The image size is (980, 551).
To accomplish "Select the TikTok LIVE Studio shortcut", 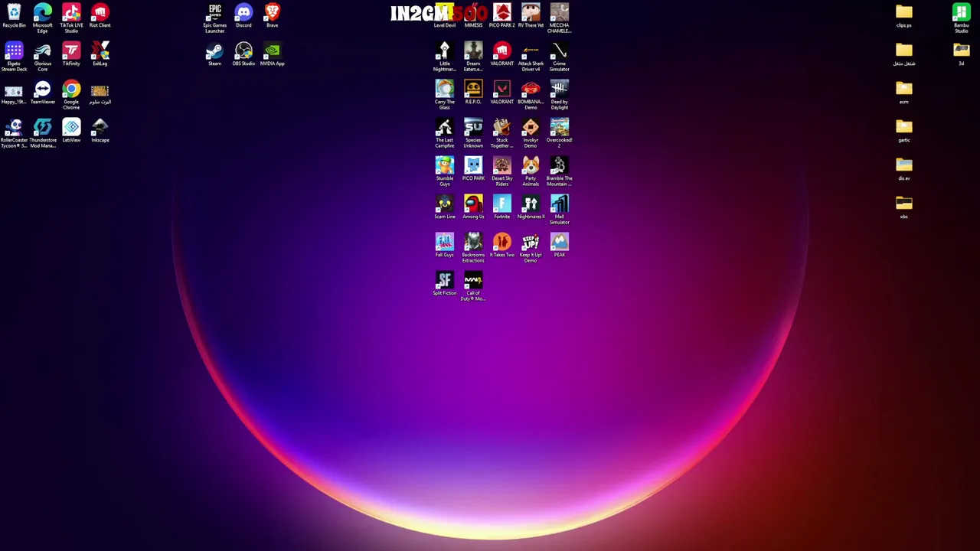I will [71, 12].
